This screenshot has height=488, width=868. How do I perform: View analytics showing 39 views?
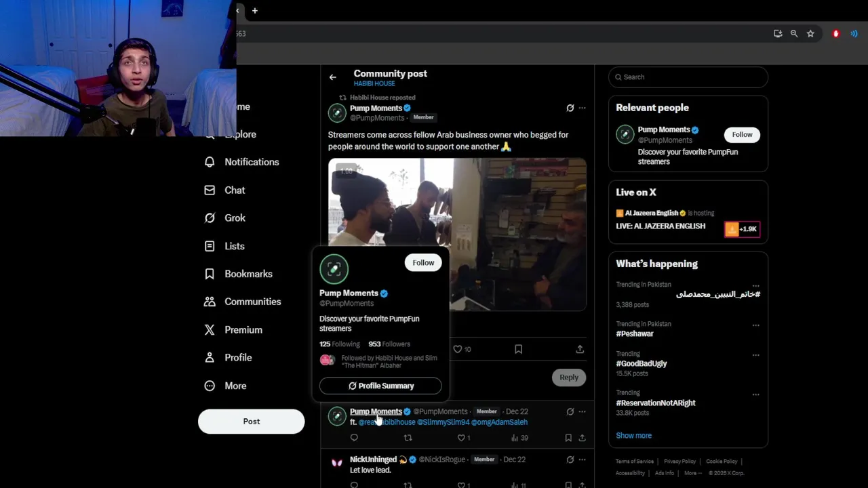[519, 438]
